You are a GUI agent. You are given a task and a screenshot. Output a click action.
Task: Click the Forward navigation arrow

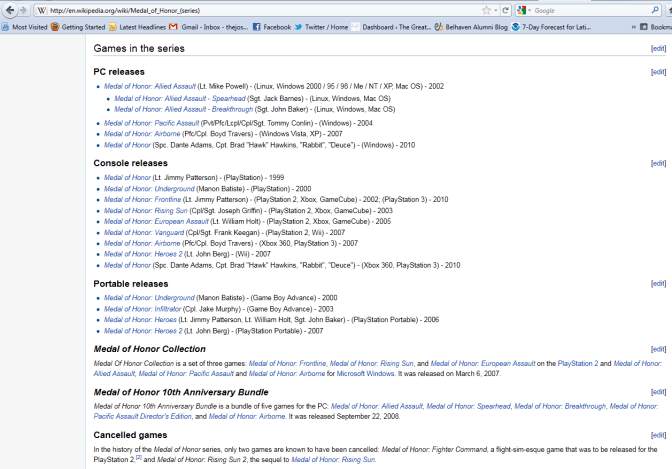pos(22,10)
